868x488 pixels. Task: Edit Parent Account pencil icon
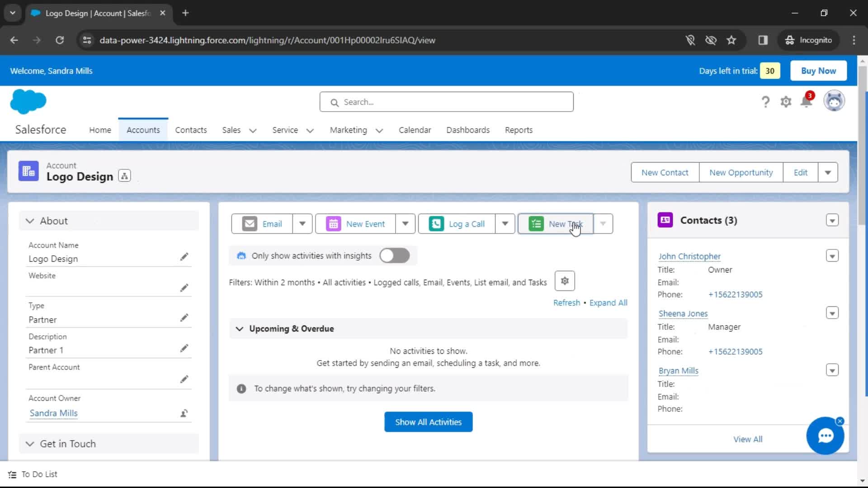tap(184, 379)
